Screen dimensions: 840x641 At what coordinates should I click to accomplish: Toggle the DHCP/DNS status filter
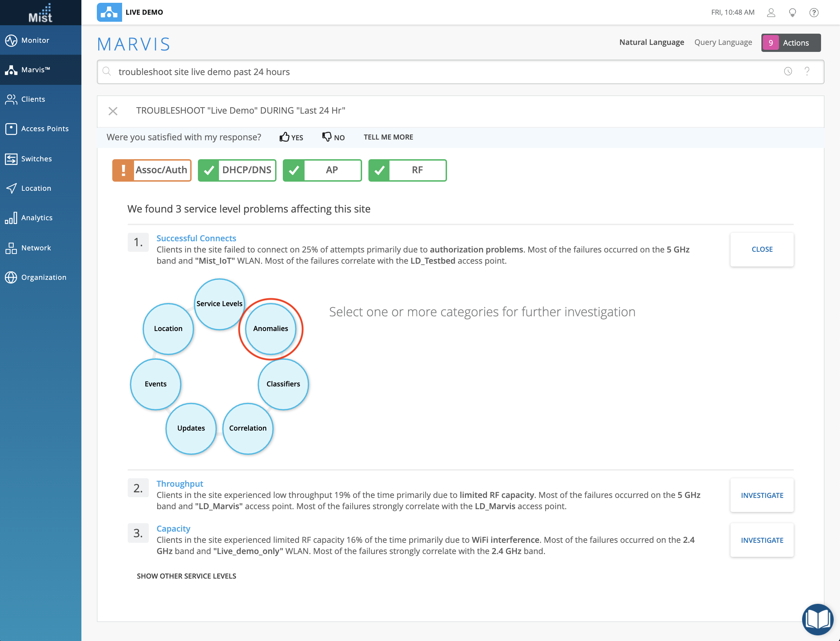click(x=237, y=170)
